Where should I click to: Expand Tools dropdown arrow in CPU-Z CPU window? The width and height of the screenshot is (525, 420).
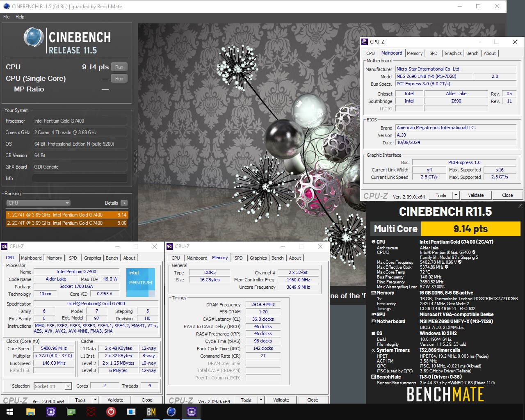tap(95, 400)
